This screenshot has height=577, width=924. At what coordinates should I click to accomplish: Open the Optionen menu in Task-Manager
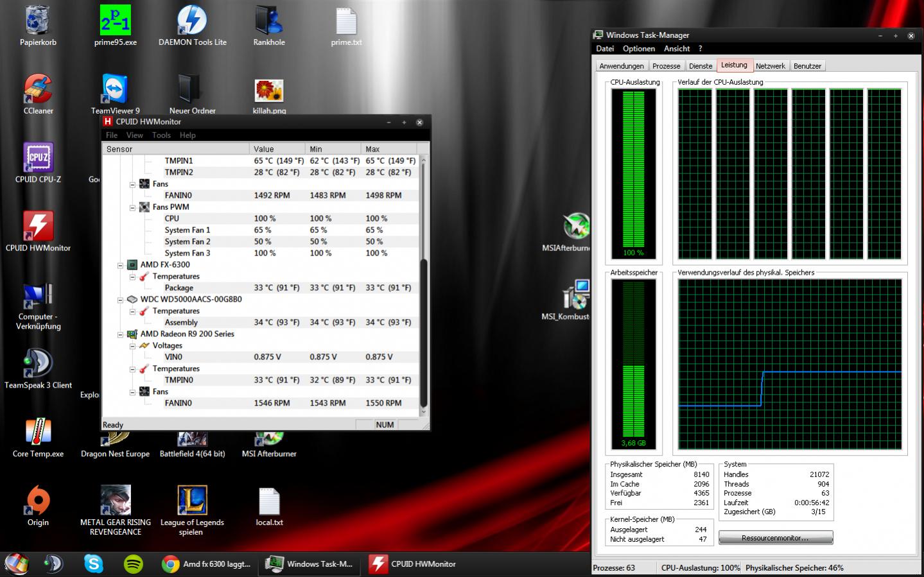click(639, 49)
